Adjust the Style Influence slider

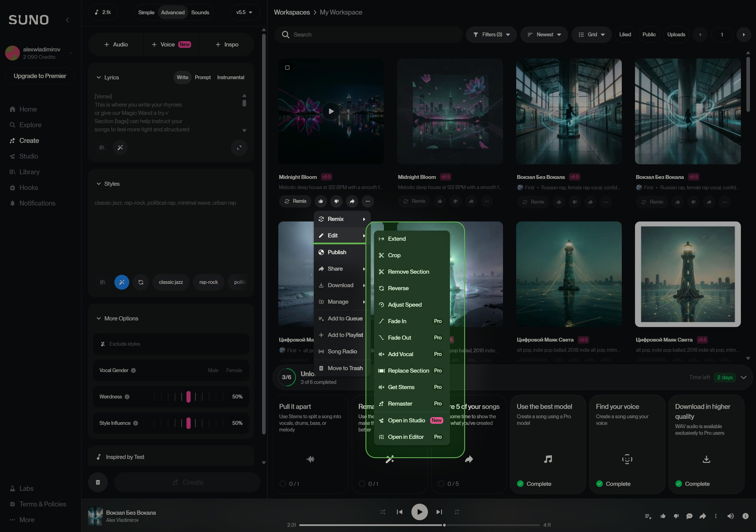(189, 423)
